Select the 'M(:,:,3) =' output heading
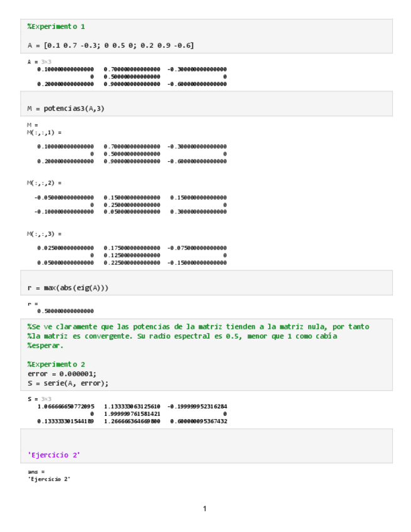The image size is (411, 532). (x=44, y=233)
